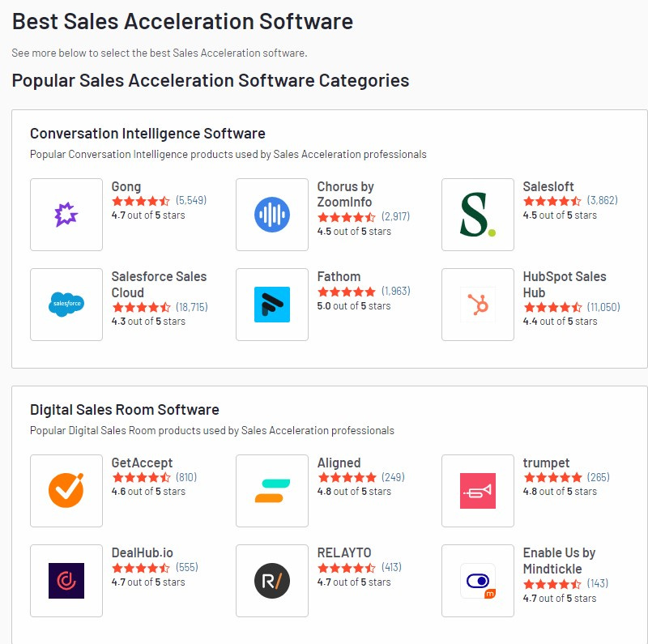
Task: Click RELAYTO review count (413)
Action: [391, 567]
